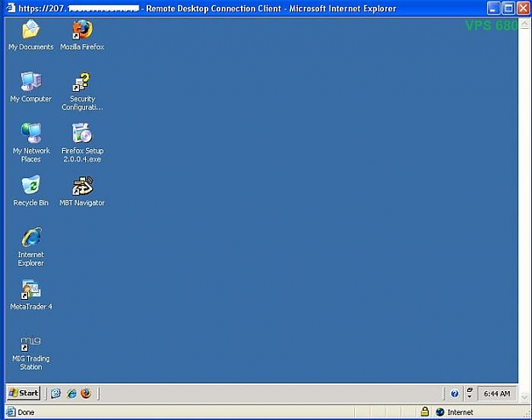This screenshot has width=532, height=420.
Task: Minimize the Internet Explorer window
Action: [x=494, y=9]
